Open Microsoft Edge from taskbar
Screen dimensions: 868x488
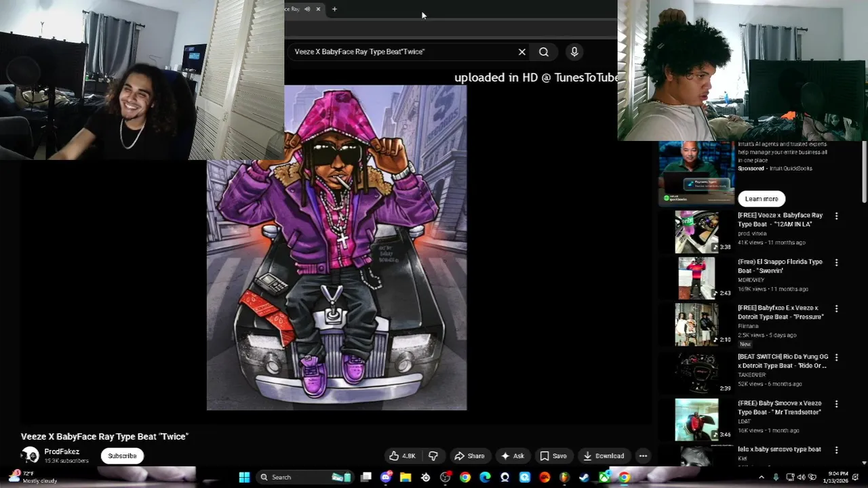click(x=485, y=477)
